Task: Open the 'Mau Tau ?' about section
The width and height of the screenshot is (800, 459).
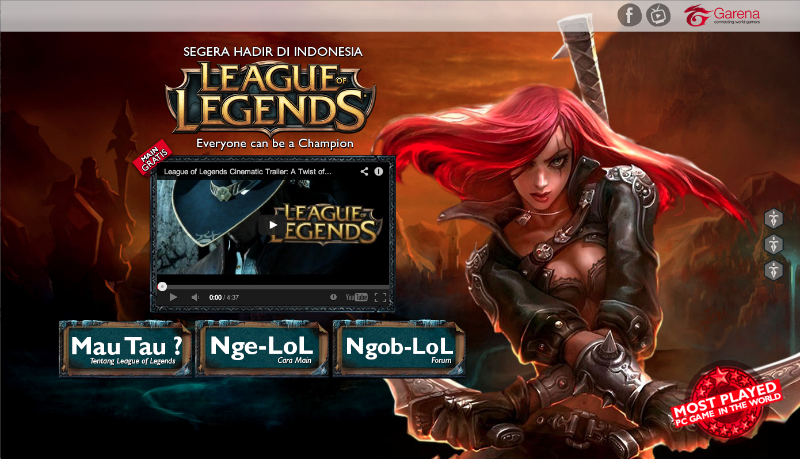Action: tap(126, 349)
